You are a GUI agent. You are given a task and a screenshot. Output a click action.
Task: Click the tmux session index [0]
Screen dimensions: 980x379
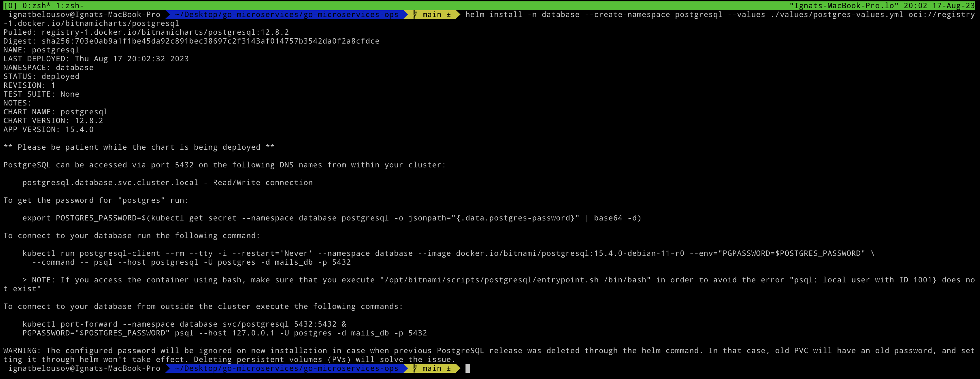pyautogui.click(x=10, y=5)
